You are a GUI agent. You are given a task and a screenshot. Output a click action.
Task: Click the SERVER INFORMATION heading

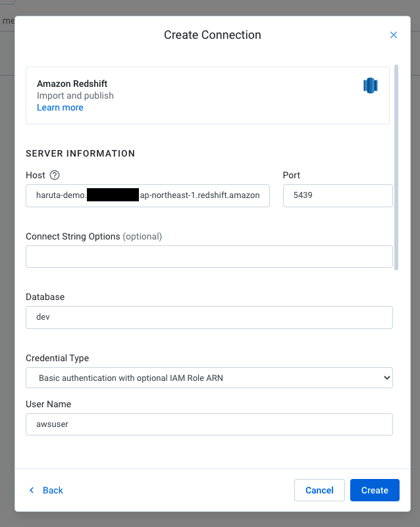click(80, 153)
